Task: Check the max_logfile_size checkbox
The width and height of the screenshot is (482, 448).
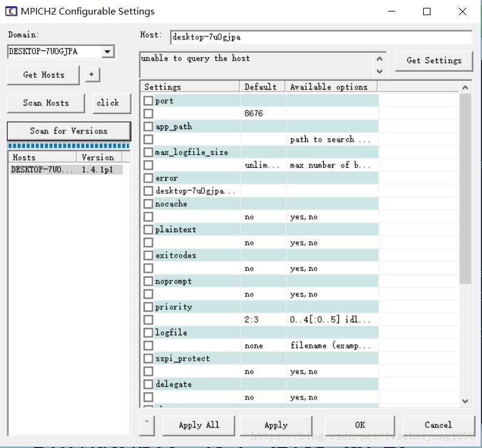Action: (149, 152)
